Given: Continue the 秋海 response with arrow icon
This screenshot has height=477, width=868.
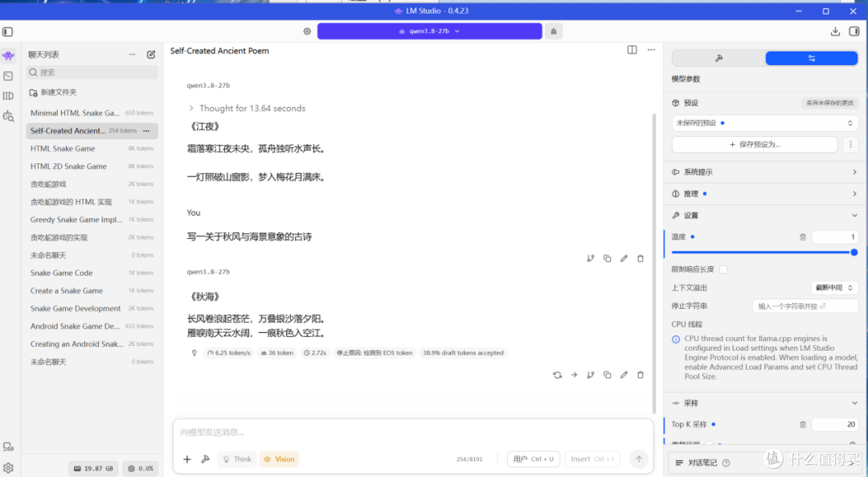Looking at the screenshot, I should tap(574, 375).
